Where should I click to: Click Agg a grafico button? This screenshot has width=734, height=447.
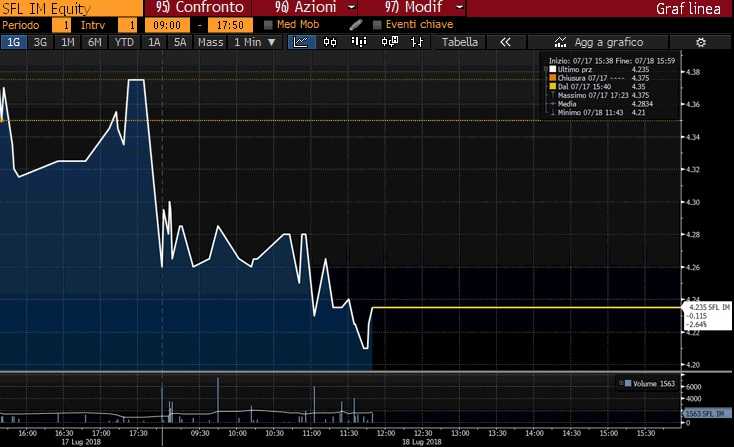click(x=598, y=42)
